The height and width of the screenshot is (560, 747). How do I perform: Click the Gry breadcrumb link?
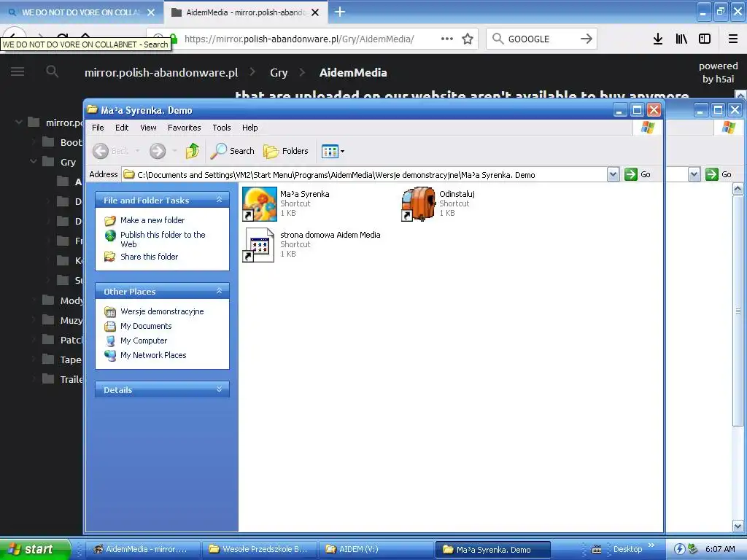(x=279, y=72)
